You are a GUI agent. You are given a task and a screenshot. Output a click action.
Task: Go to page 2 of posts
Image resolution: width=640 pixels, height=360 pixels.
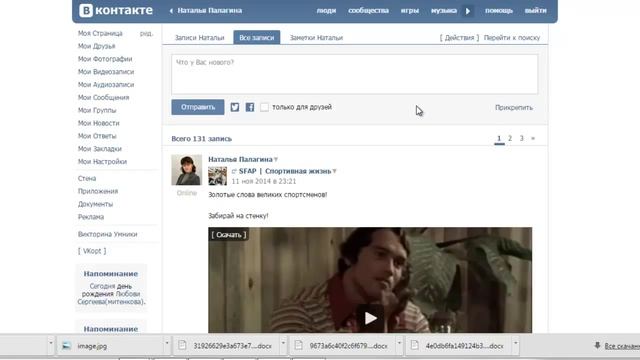point(510,138)
